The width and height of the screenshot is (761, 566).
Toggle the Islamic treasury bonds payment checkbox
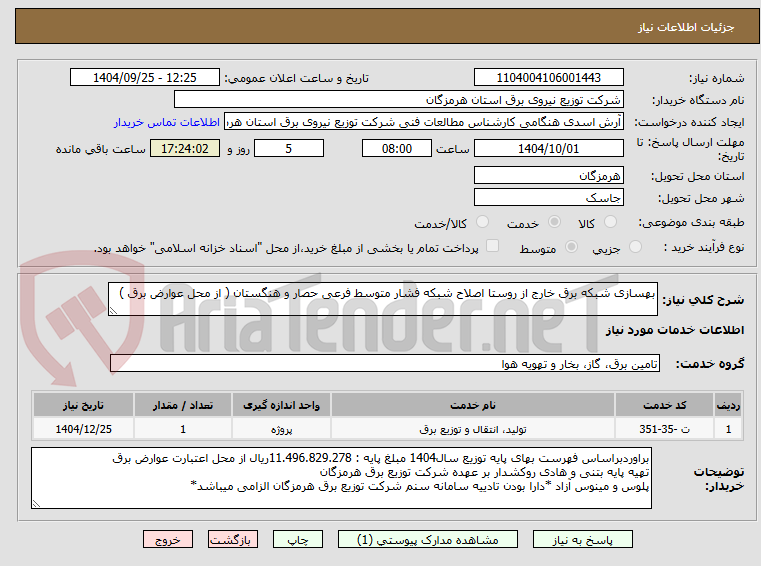pyautogui.click(x=493, y=246)
